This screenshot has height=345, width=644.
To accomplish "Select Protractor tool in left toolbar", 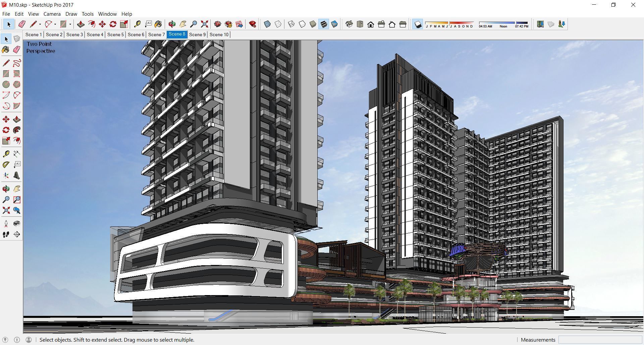I will (6, 165).
